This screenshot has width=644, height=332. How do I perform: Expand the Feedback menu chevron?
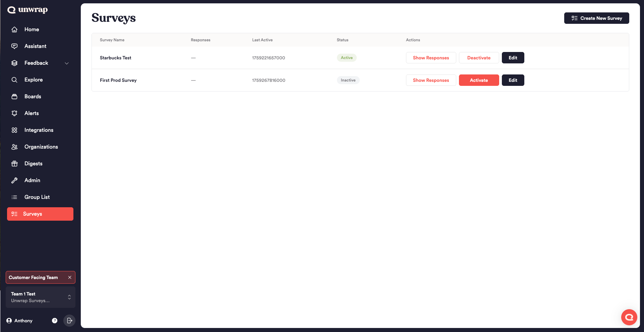pyautogui.click(x=67, y=63)
